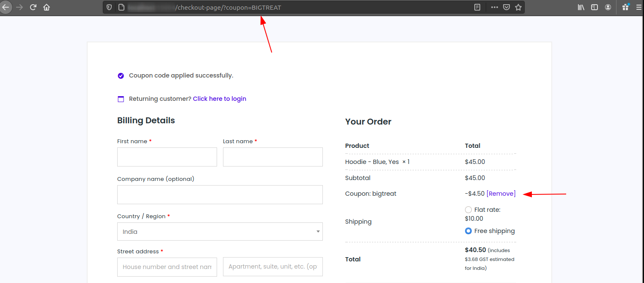Viewport: 644px width, 283px height.
Task: Open tracking protection shield icon
Action: tap(109, 7)
